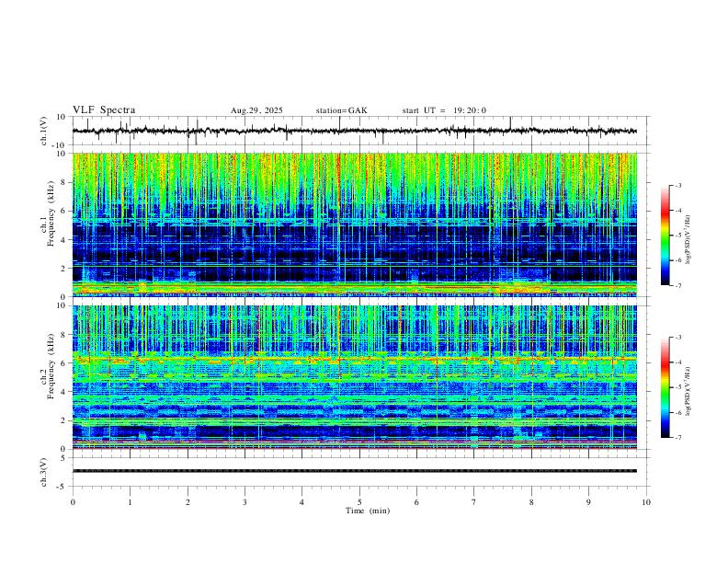728x563 pixels.
Task: Click the 'ch.3(V)' axis label
Action: (44, 473)
